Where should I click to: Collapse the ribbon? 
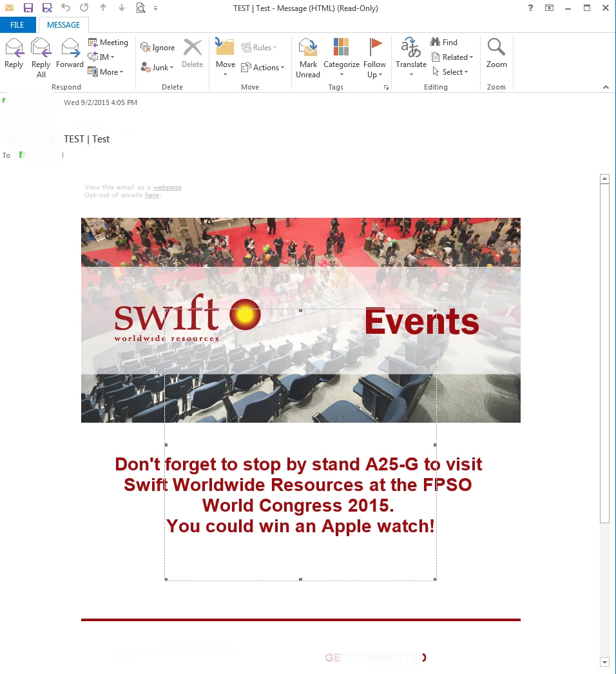point(606,87)
